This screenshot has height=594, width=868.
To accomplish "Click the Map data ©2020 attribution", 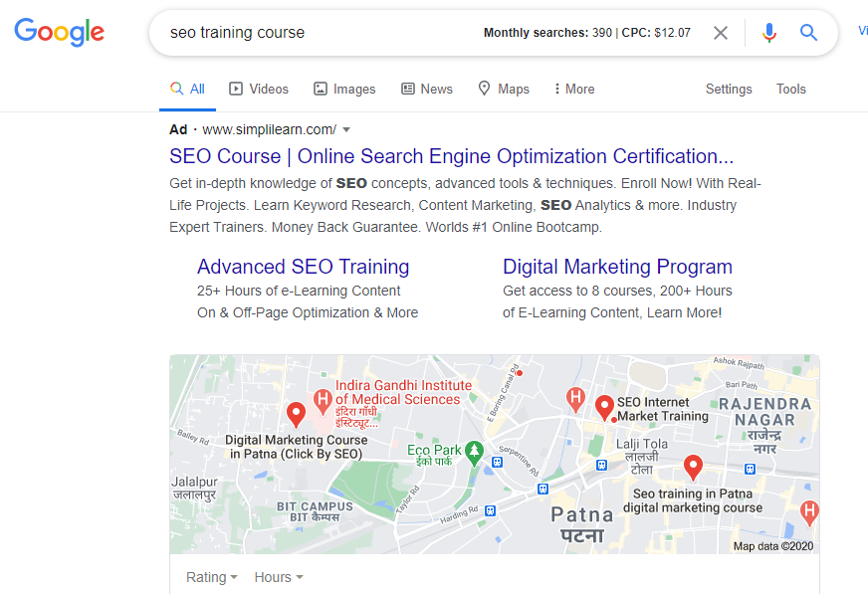I will click(773, 546).
